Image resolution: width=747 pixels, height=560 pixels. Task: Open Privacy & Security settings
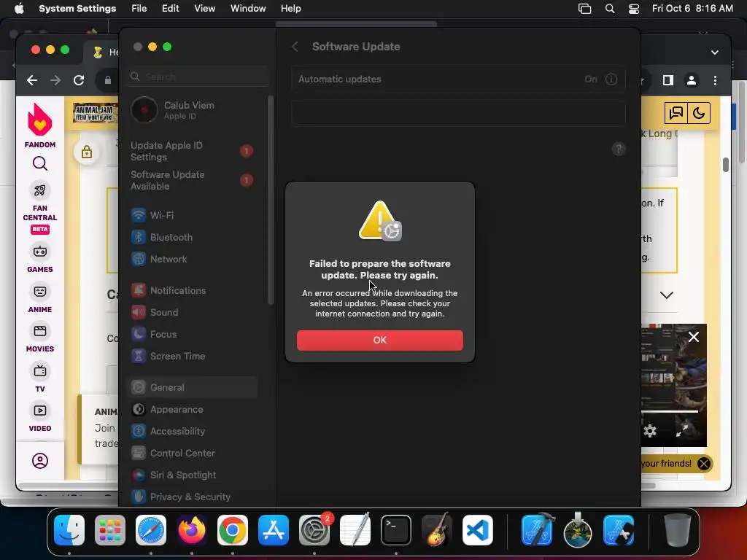coord(192,497)
